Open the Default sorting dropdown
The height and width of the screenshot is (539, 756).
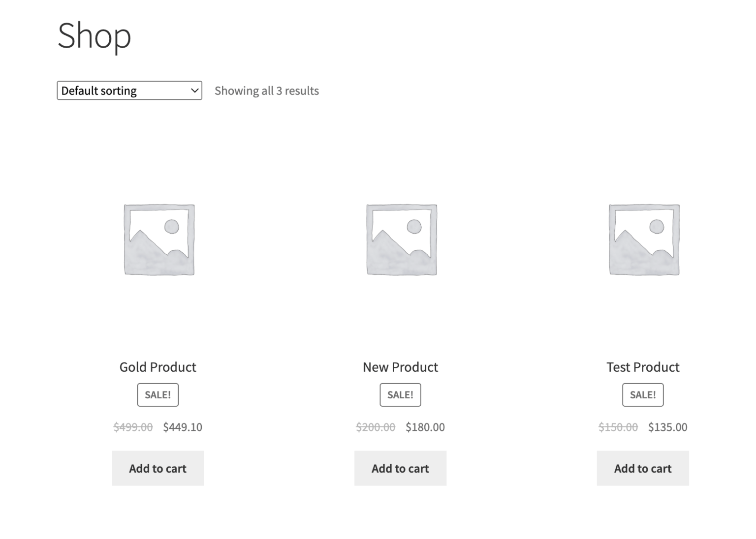129,90
